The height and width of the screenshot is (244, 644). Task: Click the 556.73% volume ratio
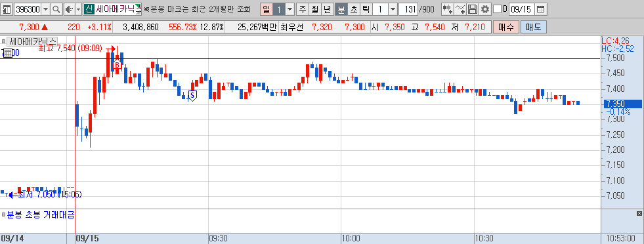(182, 28)
